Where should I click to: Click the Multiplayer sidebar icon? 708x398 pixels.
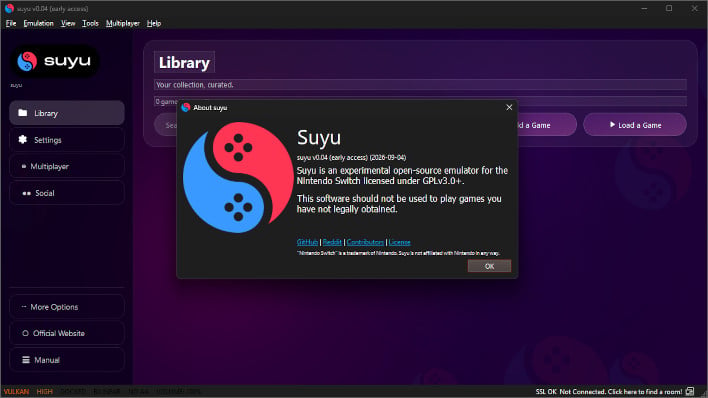[x=24, y=166]
